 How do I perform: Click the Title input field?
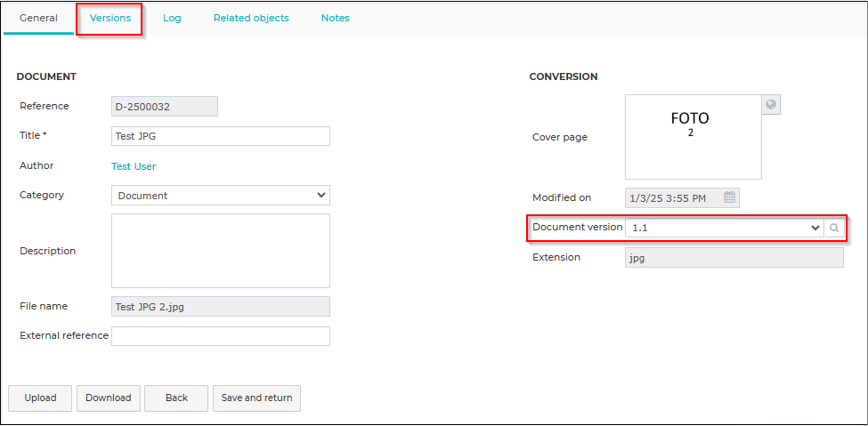tap(220, 136)
